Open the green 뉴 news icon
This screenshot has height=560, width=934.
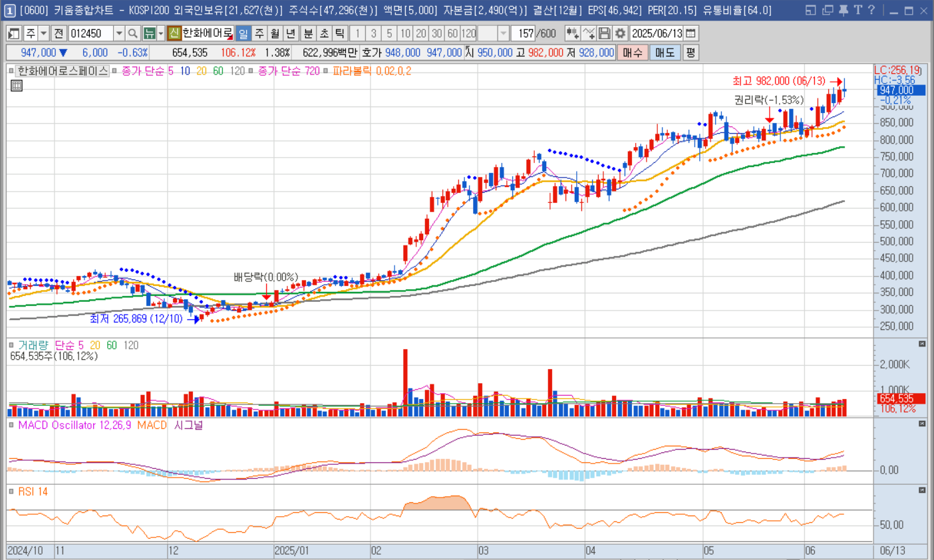pyautogui.click(x=150, y=33)
